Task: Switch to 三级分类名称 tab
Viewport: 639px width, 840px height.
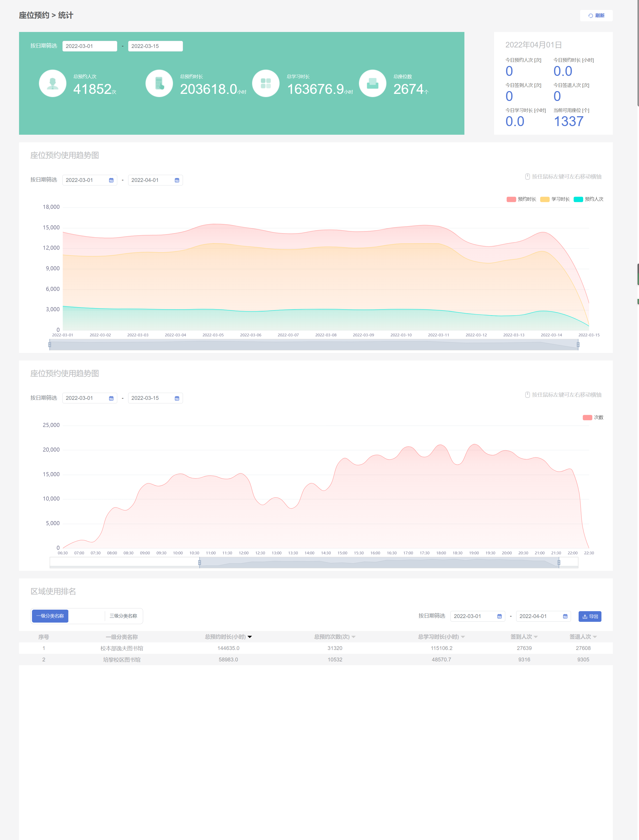Action: (123, 616)
